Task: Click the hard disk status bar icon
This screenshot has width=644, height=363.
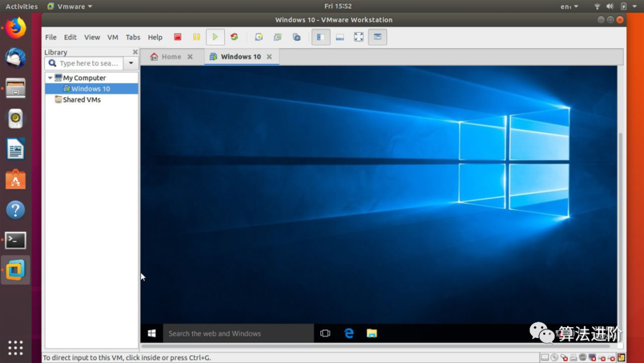Action: pyautogui.click(x=545, y=358)
